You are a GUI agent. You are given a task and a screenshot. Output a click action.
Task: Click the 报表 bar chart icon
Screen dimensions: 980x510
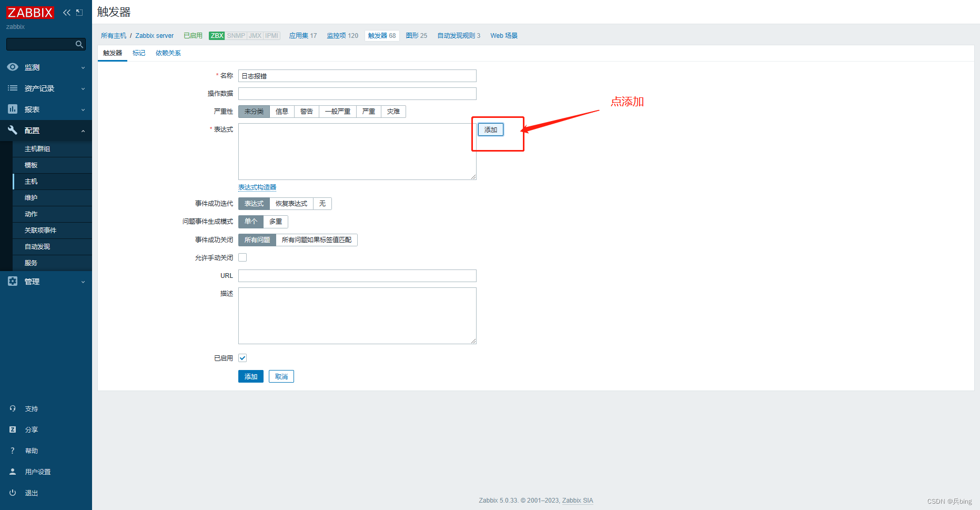(13, 109)
